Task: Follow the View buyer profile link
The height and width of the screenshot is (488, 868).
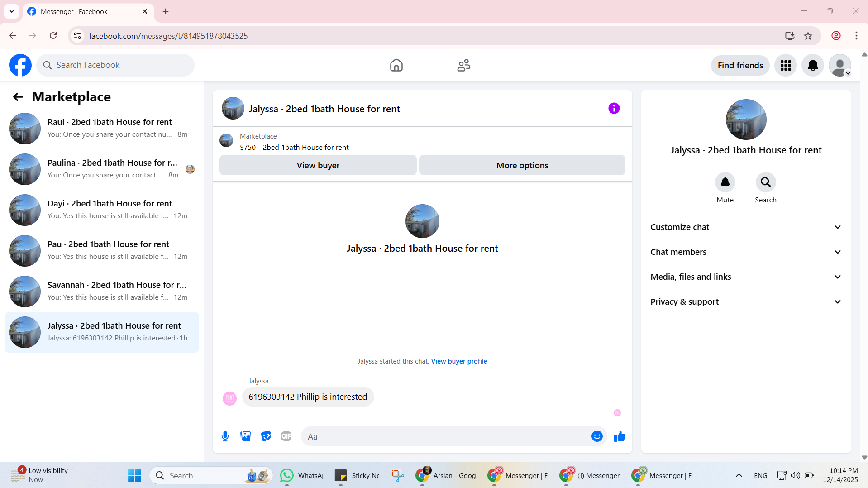Action: coord(459,361)
